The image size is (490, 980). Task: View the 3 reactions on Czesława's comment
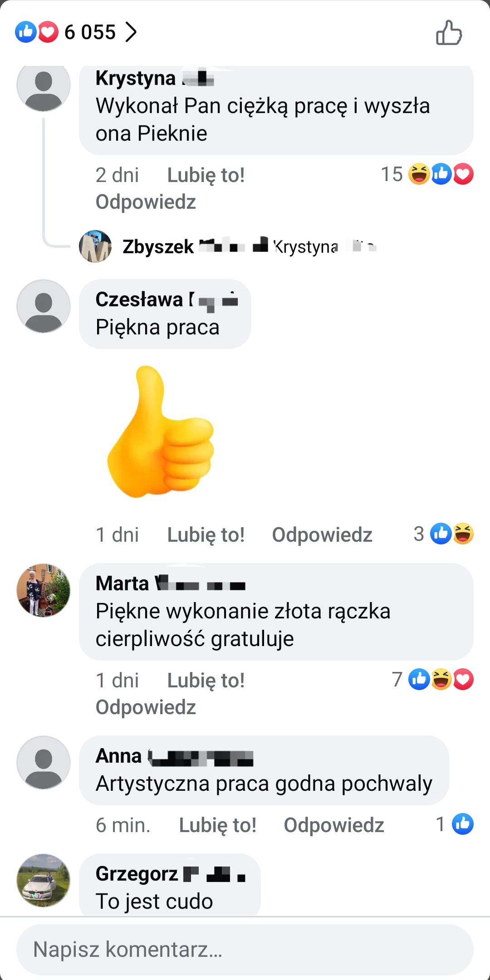tap(443, 534)
